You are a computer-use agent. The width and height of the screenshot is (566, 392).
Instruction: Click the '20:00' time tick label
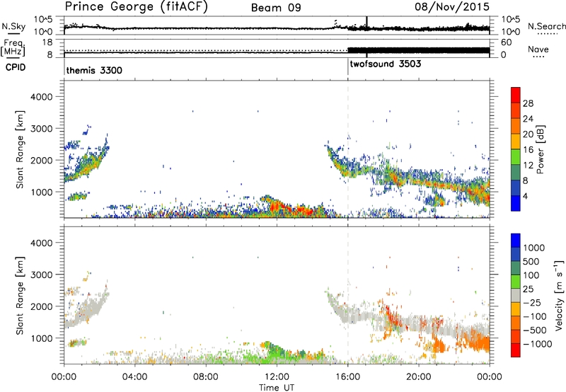(x=419, y=377)
